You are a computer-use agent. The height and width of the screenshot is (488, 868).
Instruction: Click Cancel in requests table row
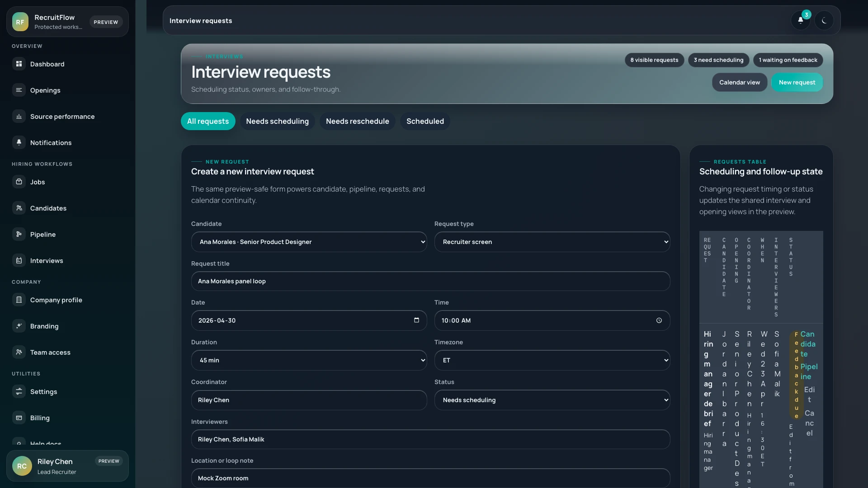pyautogui.click(x=809, y=423)
